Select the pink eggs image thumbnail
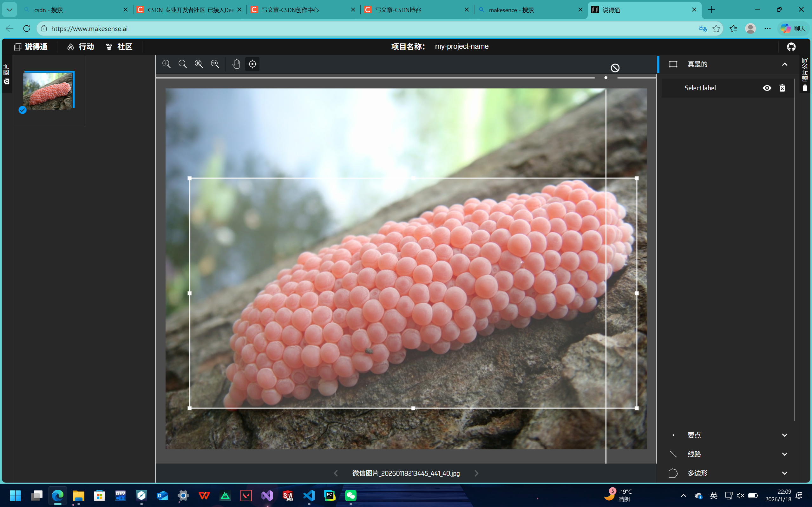Viewport: 812px width, 507px height. [48, 91]
